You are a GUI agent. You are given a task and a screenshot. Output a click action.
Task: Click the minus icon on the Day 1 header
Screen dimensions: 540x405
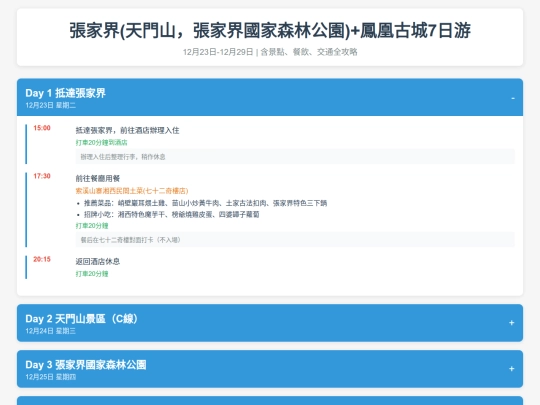tap(512, 98)
